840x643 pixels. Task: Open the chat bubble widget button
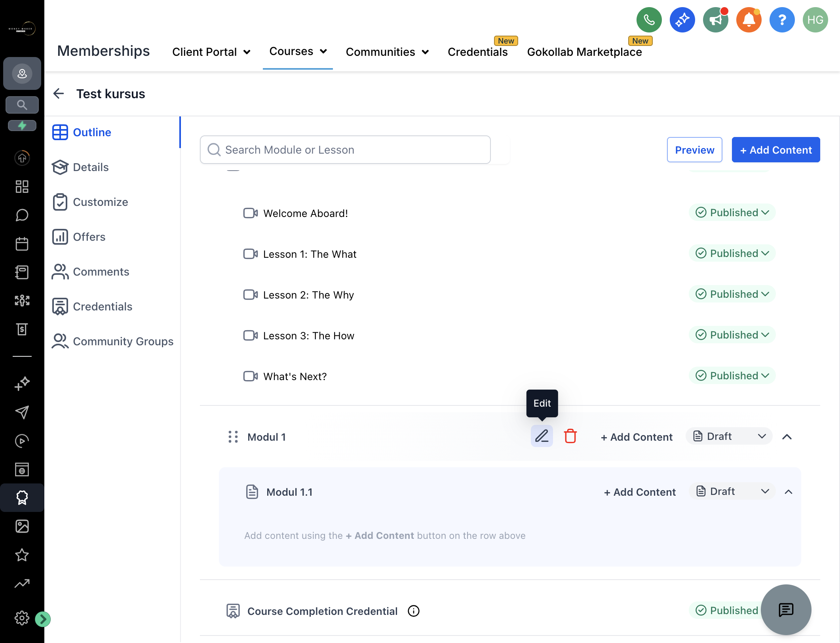[786, 610]
